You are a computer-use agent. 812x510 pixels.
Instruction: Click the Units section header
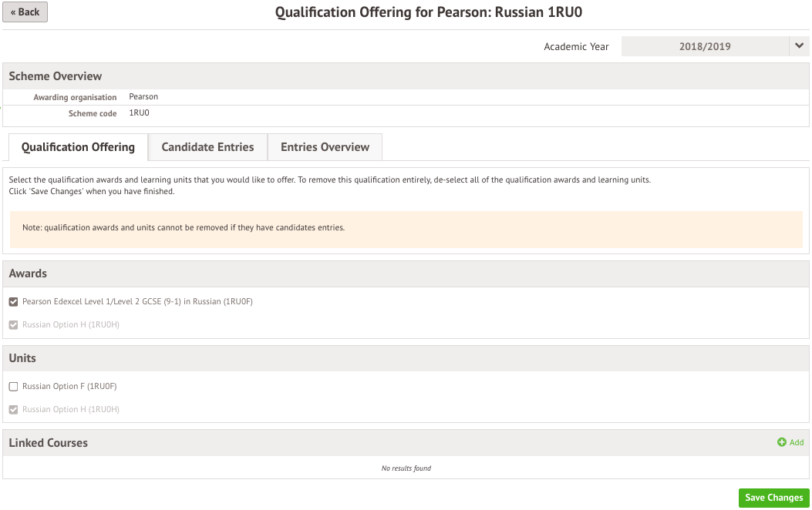pos(22,358)
